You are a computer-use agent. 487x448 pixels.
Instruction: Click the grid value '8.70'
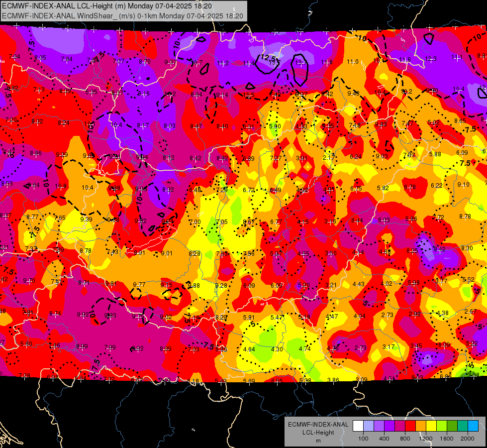(x=144, y=62)
